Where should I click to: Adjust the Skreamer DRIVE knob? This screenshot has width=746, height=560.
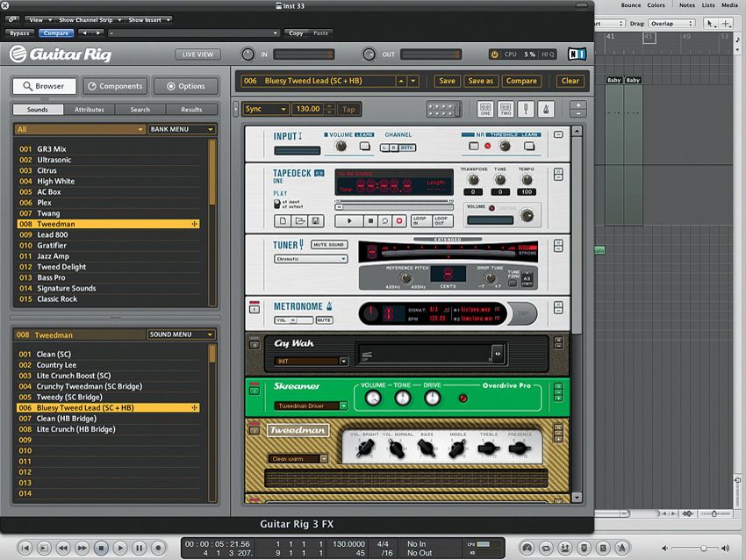point(432,398)
